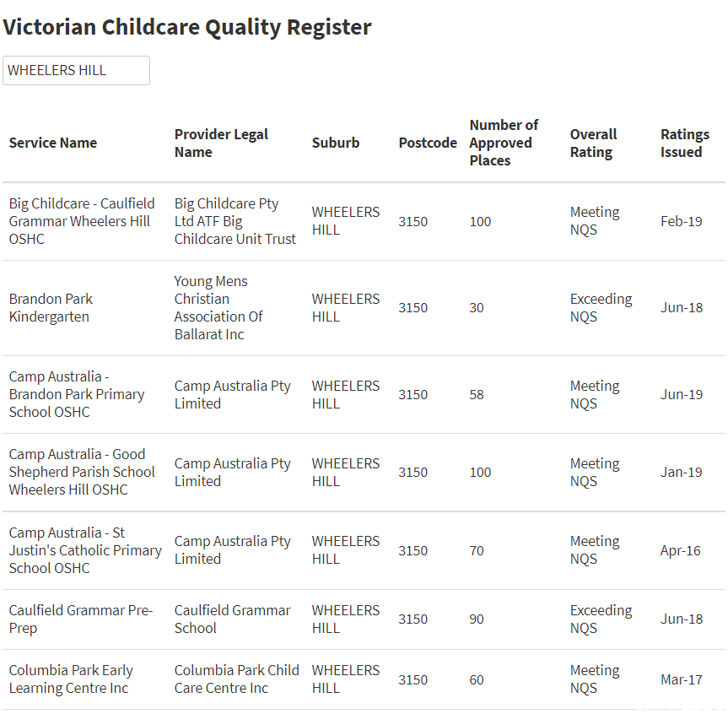Click the Postcode column header

428,143
